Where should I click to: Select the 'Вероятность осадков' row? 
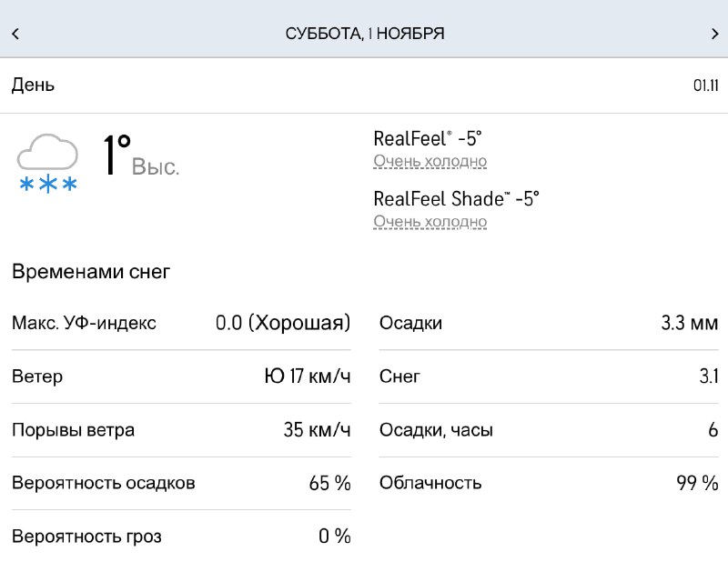click(181, 483)
